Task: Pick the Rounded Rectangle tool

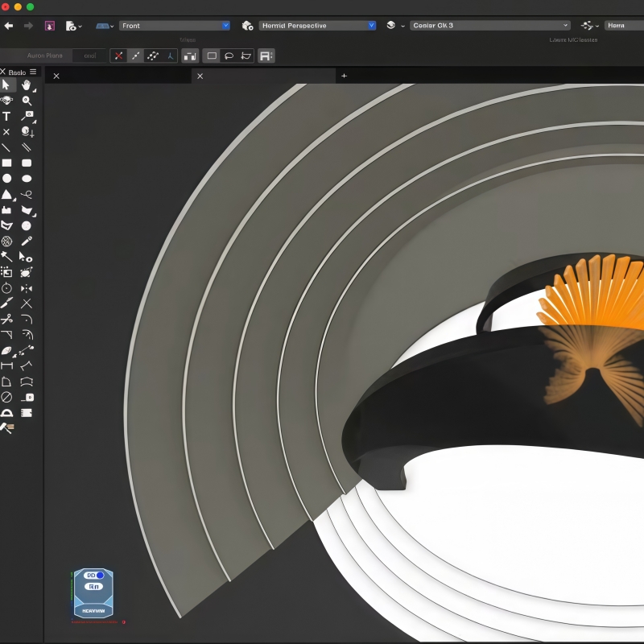Action: point(27,163)
